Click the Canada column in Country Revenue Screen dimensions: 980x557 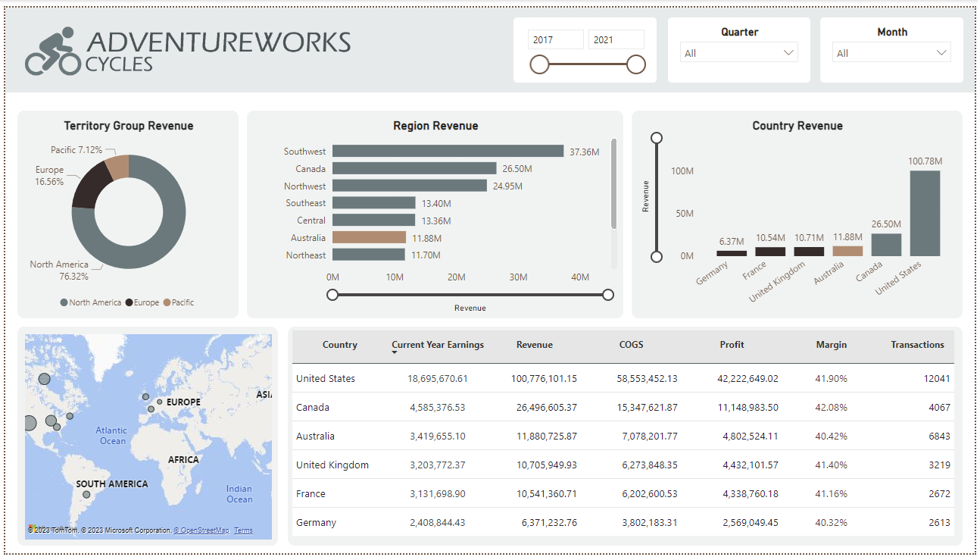tap(886, 245)
